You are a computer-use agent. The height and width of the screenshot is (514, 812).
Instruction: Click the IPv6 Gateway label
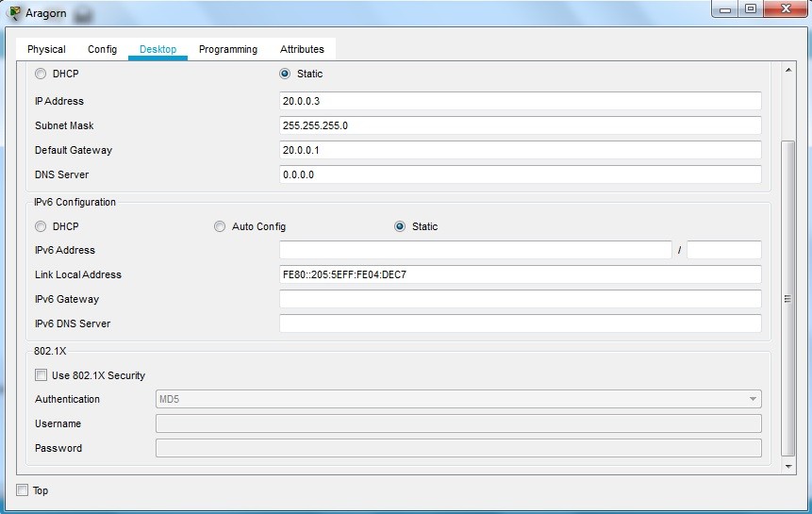pyautogui.click(x=67, y=299)
